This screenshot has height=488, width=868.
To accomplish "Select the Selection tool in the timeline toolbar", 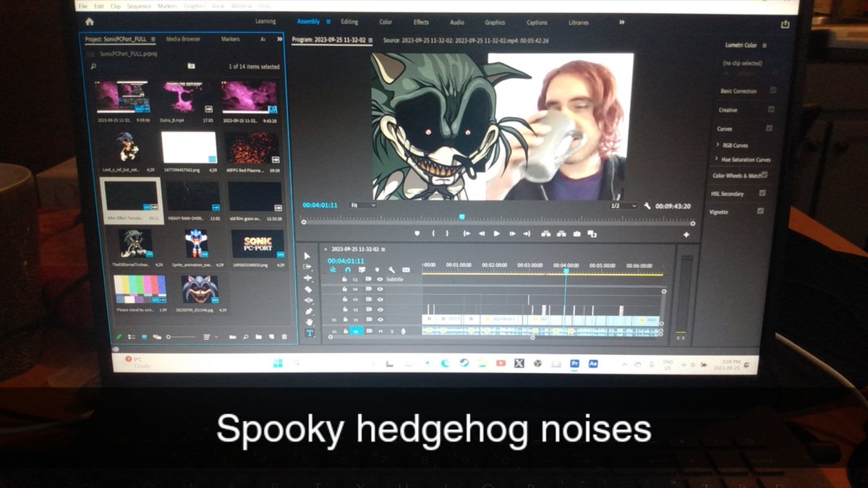I will pyautogui.click(x=308, y=255).
